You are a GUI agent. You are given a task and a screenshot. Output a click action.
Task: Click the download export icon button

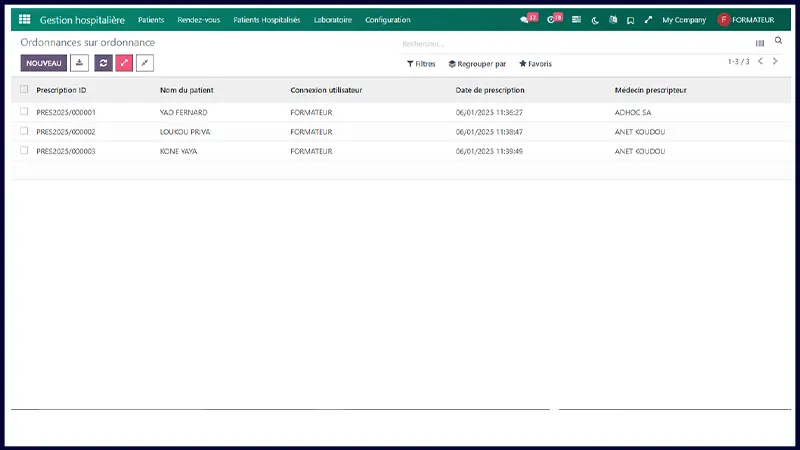coord(79,63)
